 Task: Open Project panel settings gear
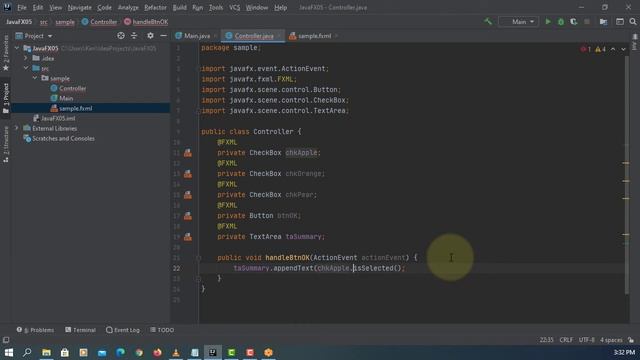(x=150, y=36)
